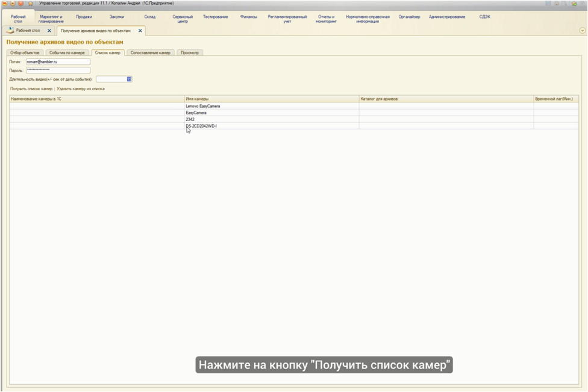Open the round arrow menu beside the 1C logo
The image size is (588, 392).
[x=13, y=4]
